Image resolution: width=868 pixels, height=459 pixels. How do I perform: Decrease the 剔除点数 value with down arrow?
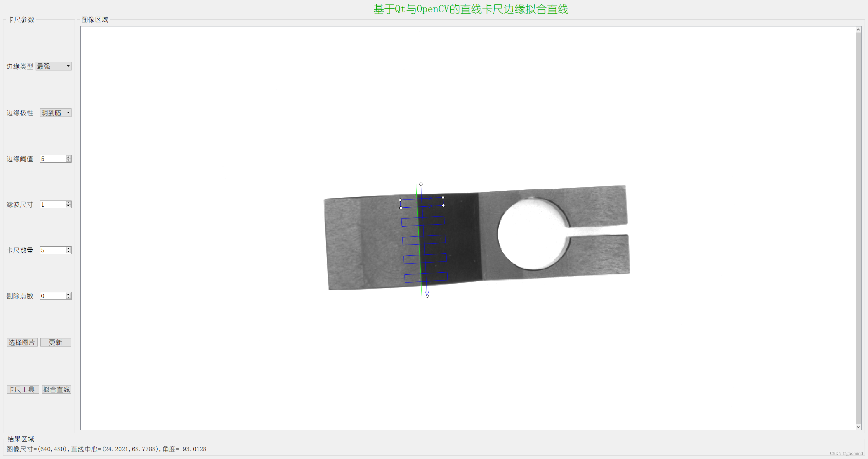pyautogui.click(x=68, y=298)
